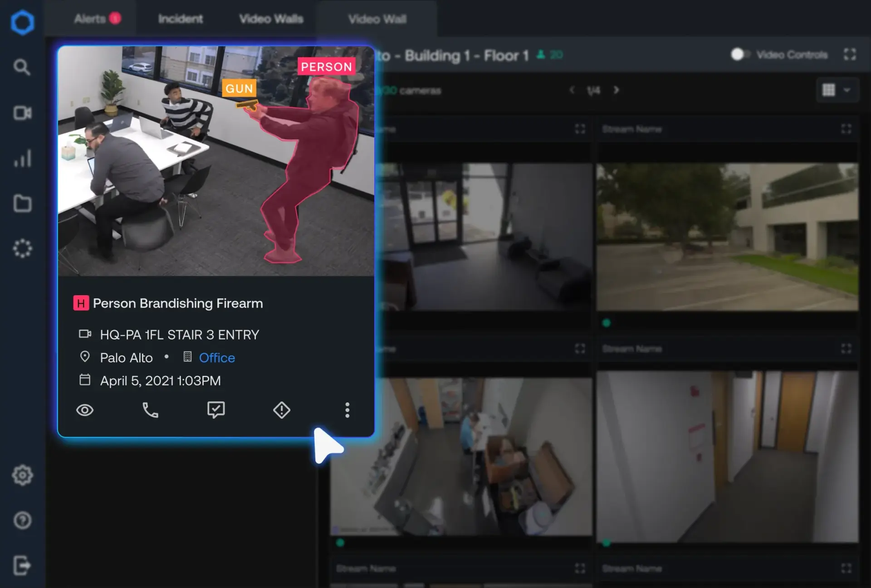Switch to the Incident tab

180,19
